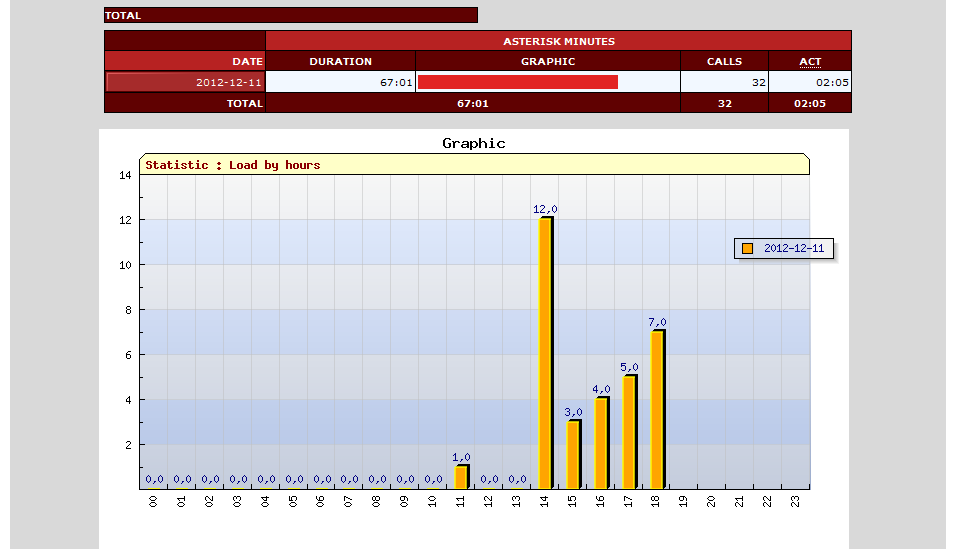The width and height of the screenshot is (965, 549).
Task: Click the footer total duration 67:01
Action: (473, 103)
